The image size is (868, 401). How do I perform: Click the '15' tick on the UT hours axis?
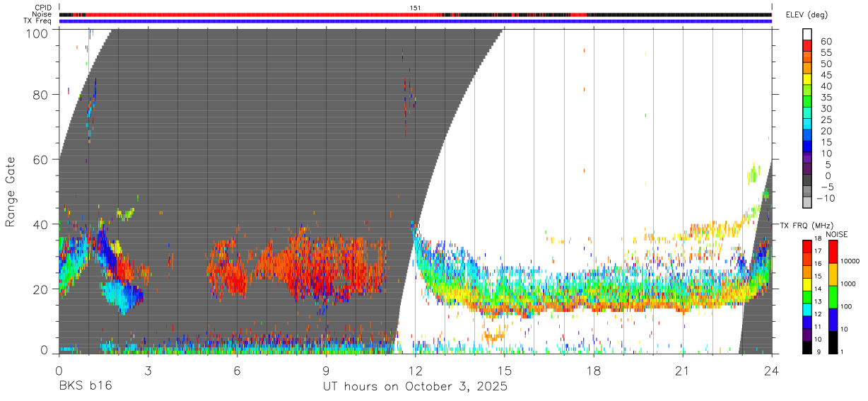tap(504, 371)
